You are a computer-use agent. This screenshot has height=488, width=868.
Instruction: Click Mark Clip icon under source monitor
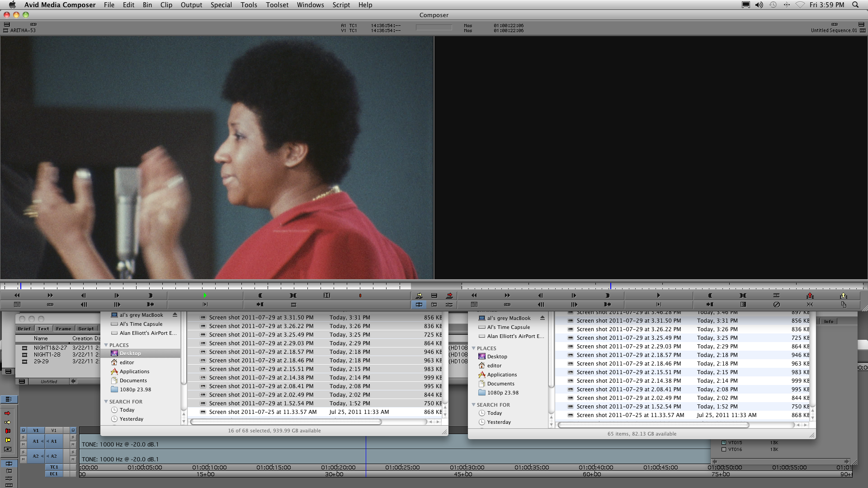293,296
